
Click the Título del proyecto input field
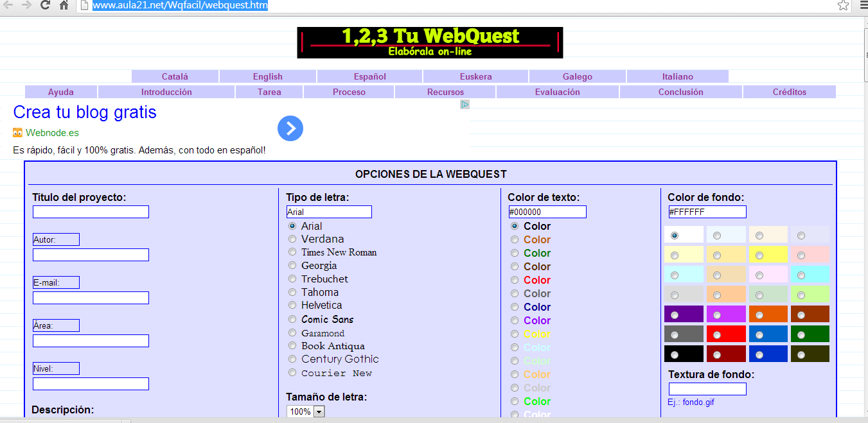(91, 212)
